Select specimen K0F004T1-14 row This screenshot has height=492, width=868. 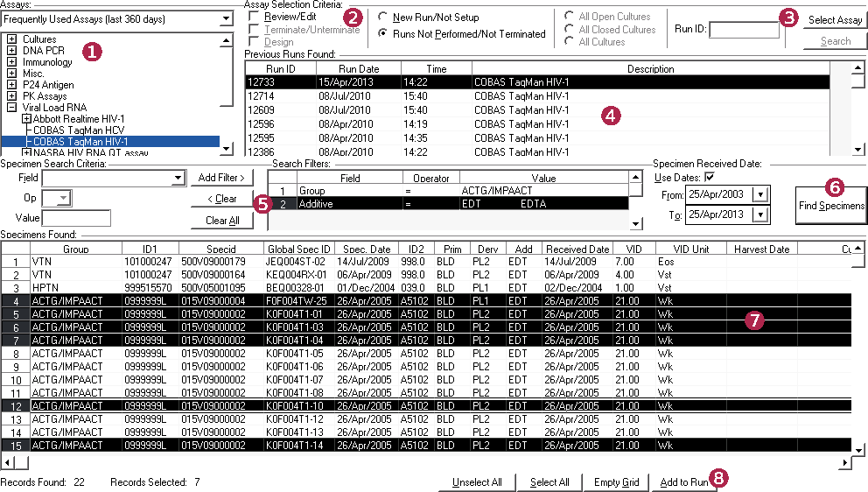pyautogui.click(x=426, y=446)
